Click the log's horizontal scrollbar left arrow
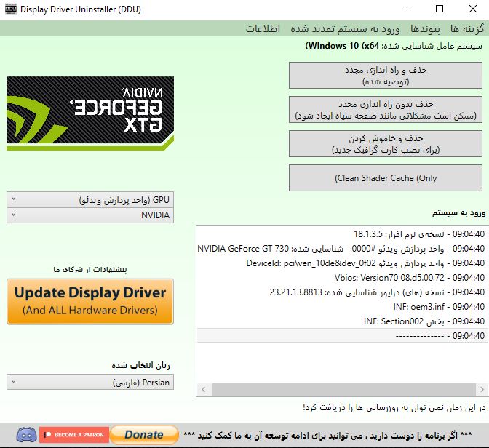The width and height of the screenshot is (489, 448). coord(202,391)
